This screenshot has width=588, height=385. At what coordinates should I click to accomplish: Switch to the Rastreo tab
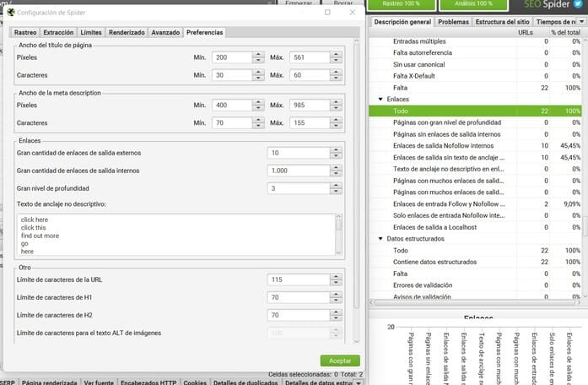(x=25, y=33)
